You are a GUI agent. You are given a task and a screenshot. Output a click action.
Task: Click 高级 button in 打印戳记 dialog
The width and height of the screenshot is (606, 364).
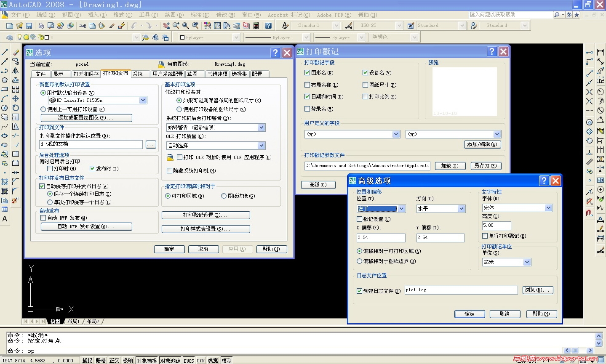pyautogui.click(x=318, y=185)
